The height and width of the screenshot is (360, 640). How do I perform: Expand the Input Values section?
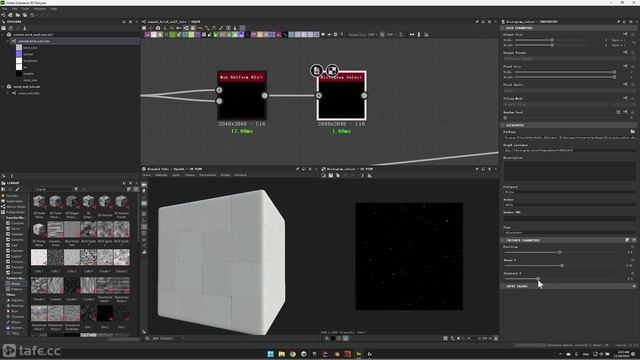point(503,287)
